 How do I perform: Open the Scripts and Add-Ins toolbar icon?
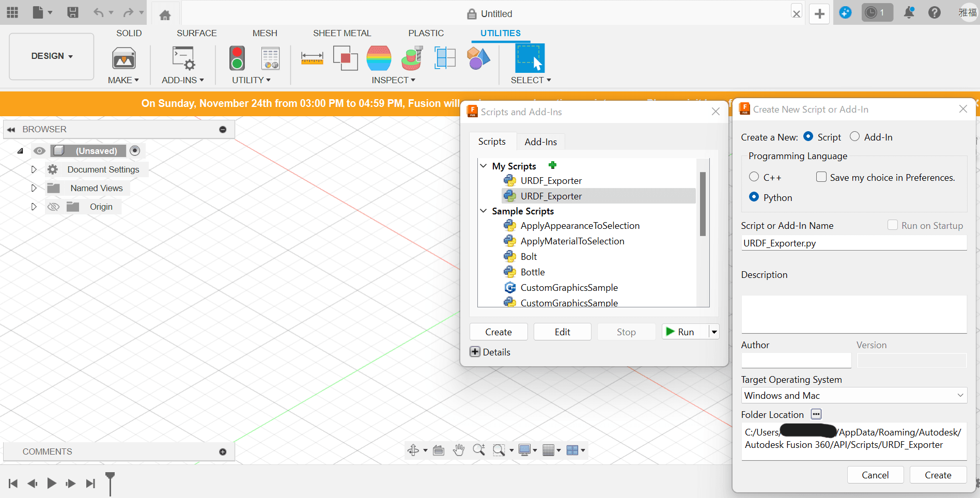[x=183, y=58]
